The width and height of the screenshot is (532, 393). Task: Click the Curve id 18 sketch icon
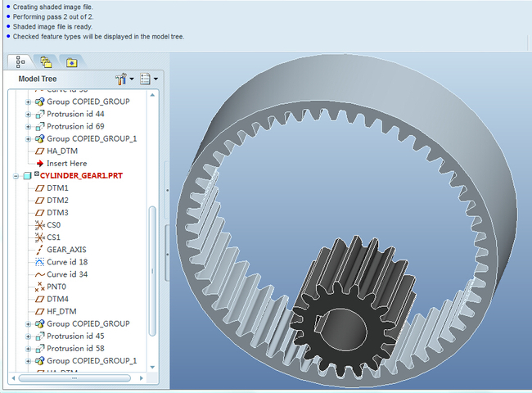[x=39, y=262]
